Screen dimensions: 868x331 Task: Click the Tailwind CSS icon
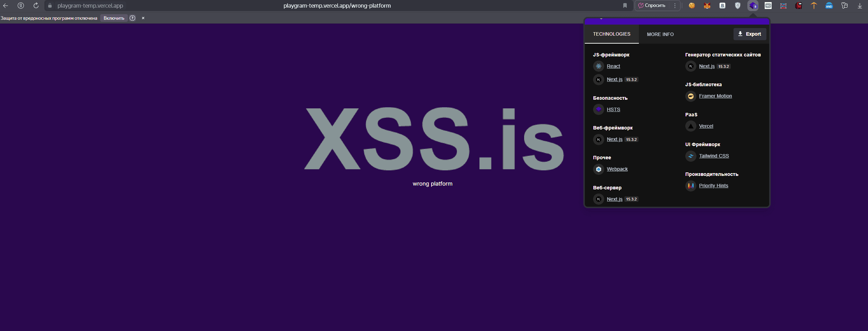coord(691,156)
